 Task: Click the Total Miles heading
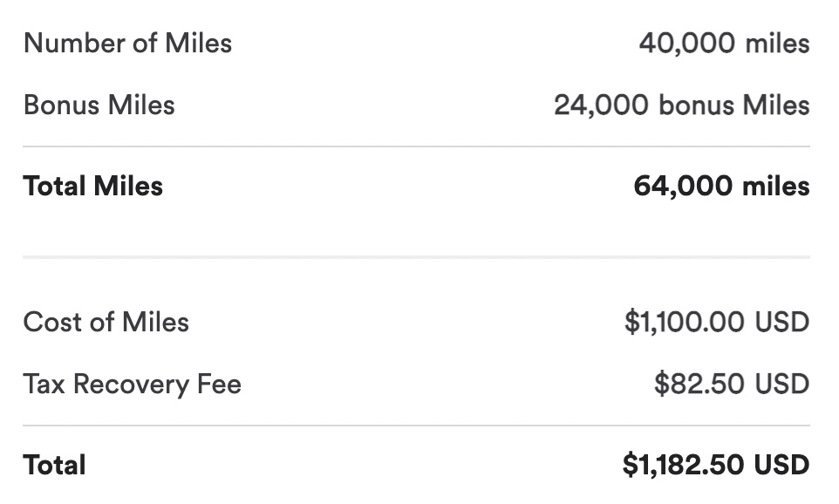92,186
